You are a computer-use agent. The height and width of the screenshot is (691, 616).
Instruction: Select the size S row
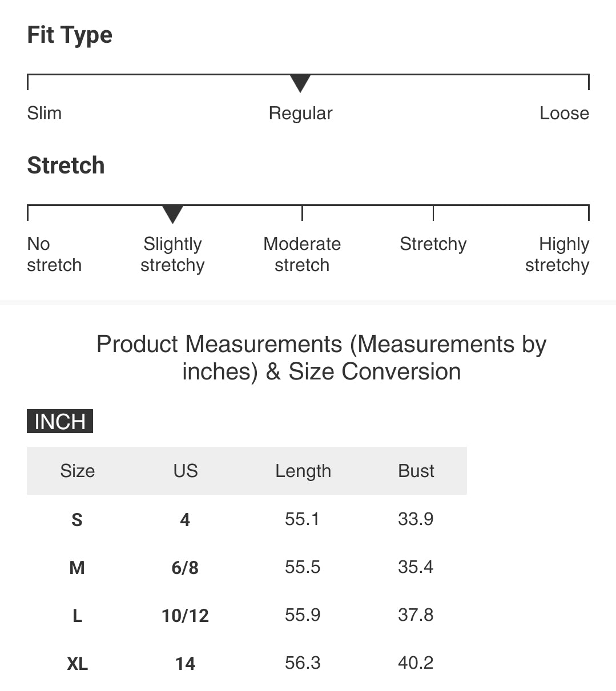pos(247,519)
